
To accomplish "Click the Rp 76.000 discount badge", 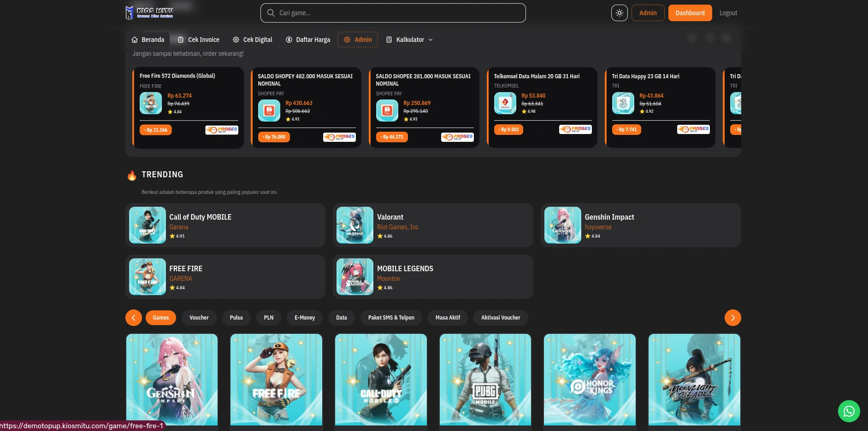I will [x=274, y=137].
